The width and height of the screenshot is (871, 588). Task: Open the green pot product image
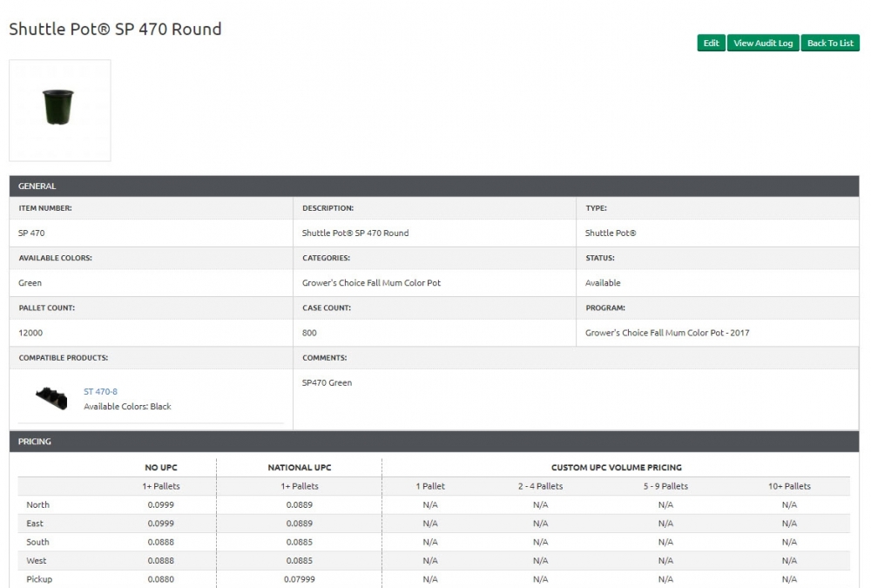60,110
